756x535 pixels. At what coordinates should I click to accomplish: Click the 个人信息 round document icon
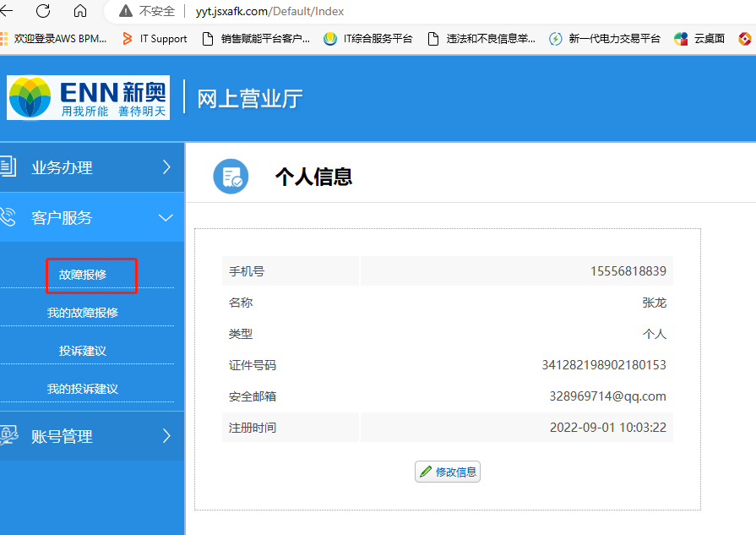click(x=231, y=177)
